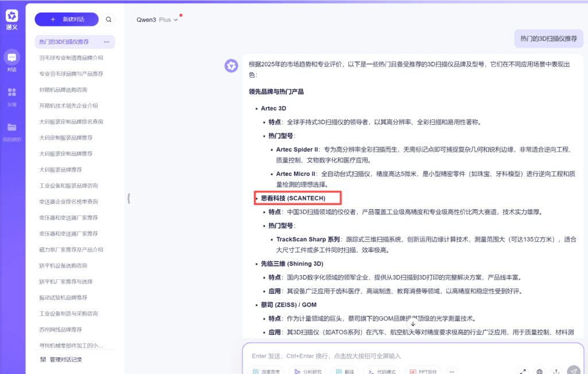The height and width of the screenshot is (374, 588).
Task: Open more options via ellipsis beside input toolbar
Action: [x=451, y=371]
